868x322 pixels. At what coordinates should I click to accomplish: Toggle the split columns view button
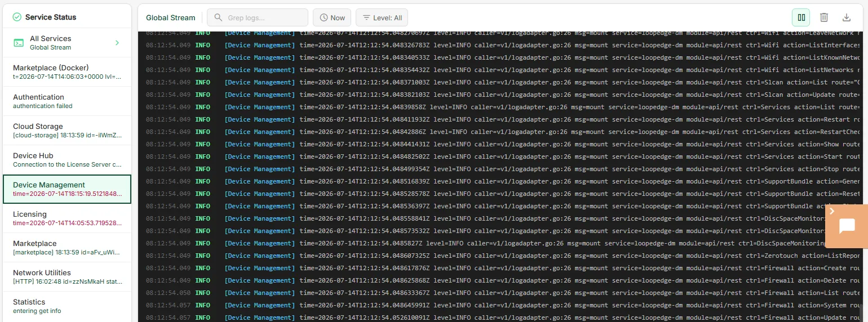pos(801,17)
